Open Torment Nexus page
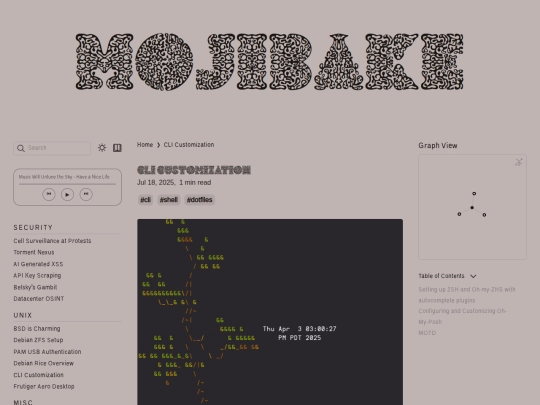This screenshot has height=405, width=540. coord(34,252)
